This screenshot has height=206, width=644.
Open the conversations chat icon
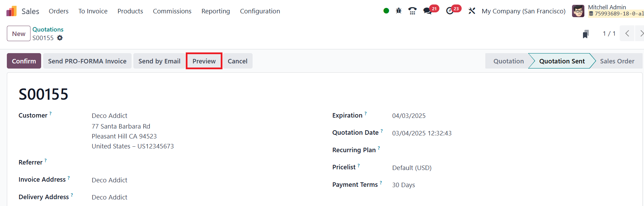point(427,11)
